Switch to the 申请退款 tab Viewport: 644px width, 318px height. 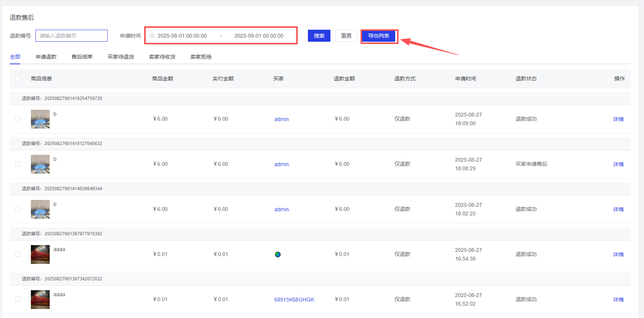46,57
